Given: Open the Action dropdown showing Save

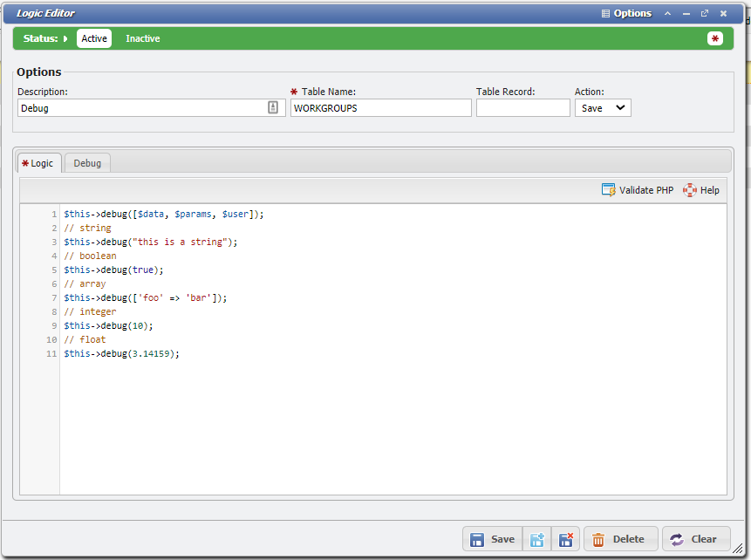Looking at the screenshot, I should coord(603,108).
